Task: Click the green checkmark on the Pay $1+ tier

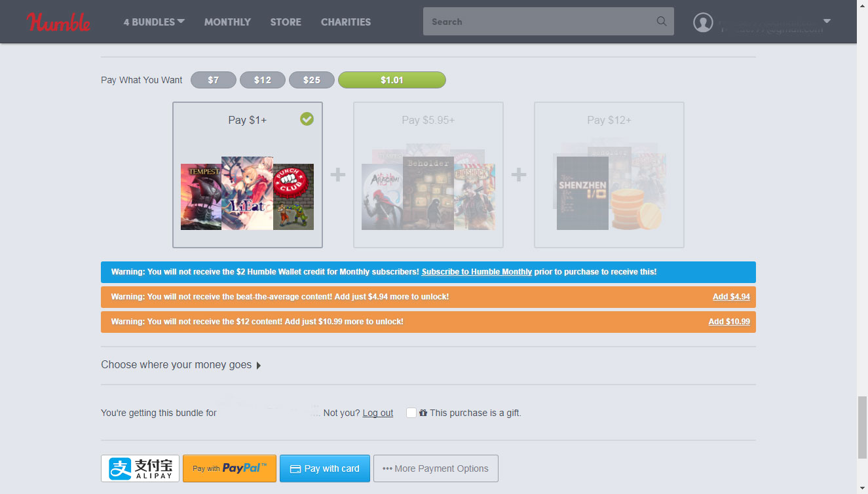Action: (307, 119)
